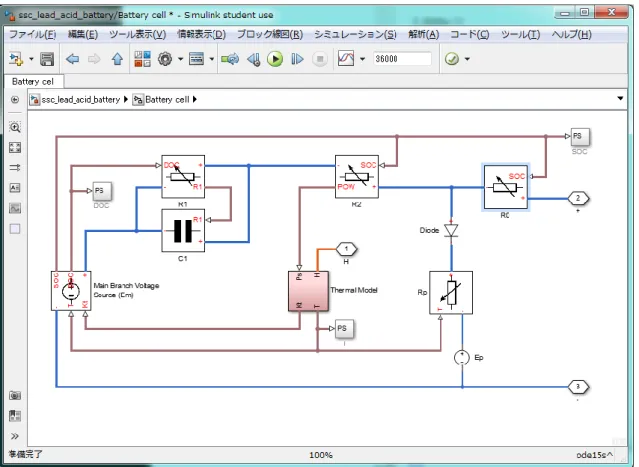
Task: Select the Battery cell tab
Action: click(x=33, y=82)
